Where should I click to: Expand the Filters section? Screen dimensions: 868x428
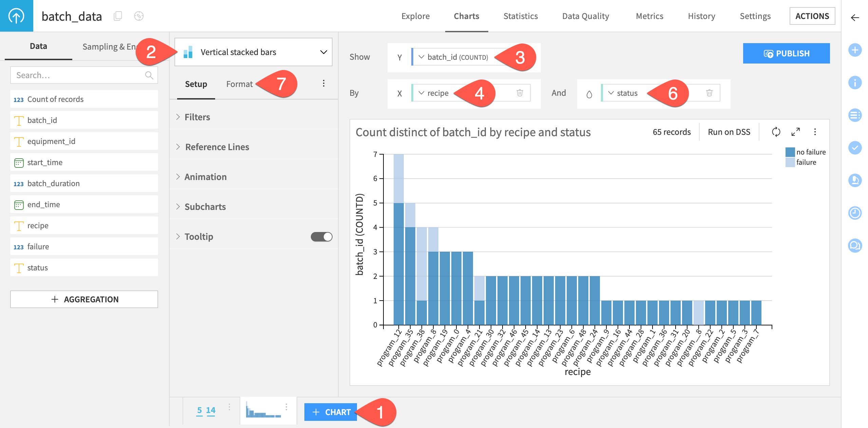(197, 117)
